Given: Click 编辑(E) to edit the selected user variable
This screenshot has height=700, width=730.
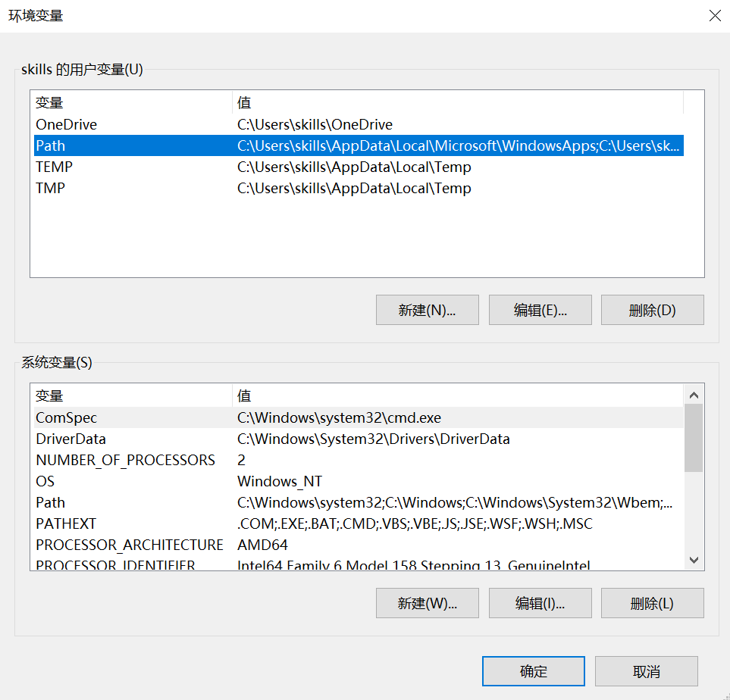Looking at the screenshot, I should [x=540, y=309].
